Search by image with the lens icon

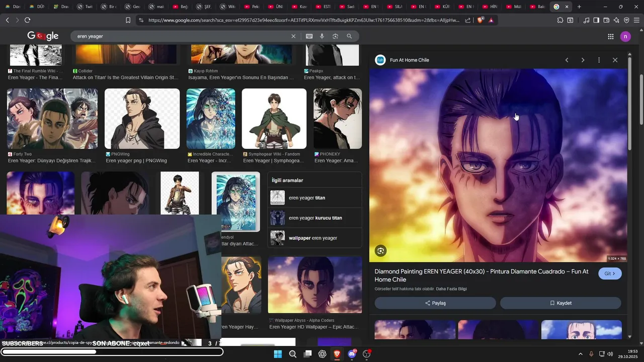point(335,36)
